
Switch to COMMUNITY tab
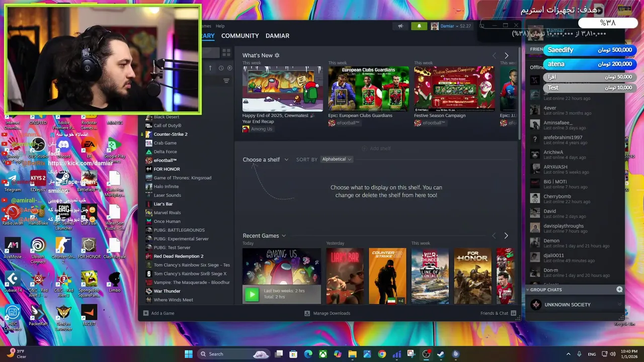(x=240, y=36)
